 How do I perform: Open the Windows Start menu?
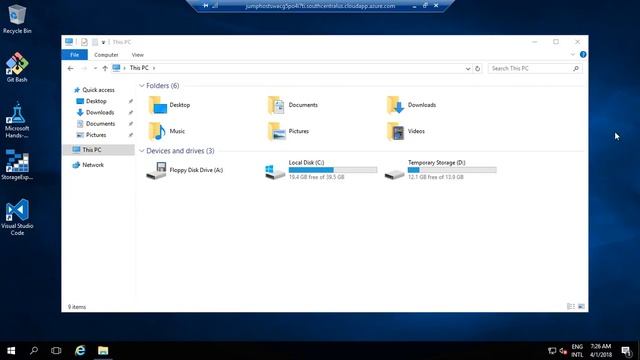[11, 351]
